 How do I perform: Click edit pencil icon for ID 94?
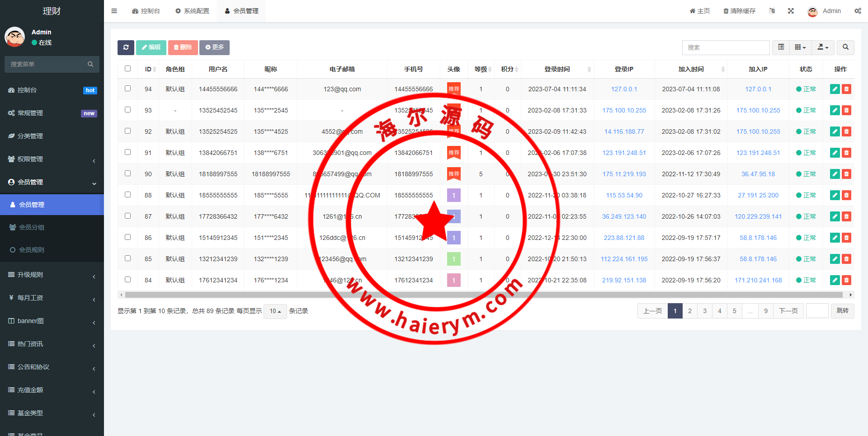(835, 89)
